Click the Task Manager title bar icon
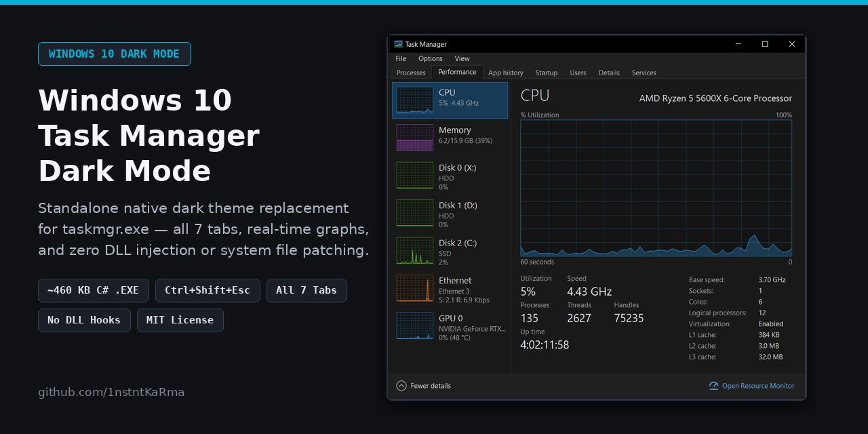Screen dimensions: 868x434 (x=398, y=44)
